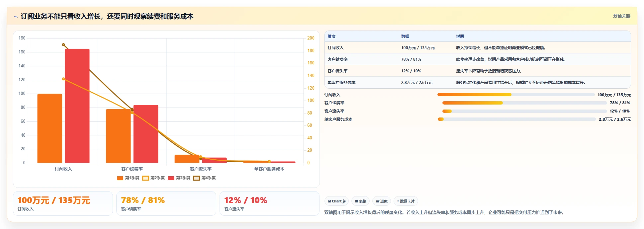Click the headline 订阅业务不能只看收入增长
Screen dimensions: 644x229
click(x=107, y=16)
